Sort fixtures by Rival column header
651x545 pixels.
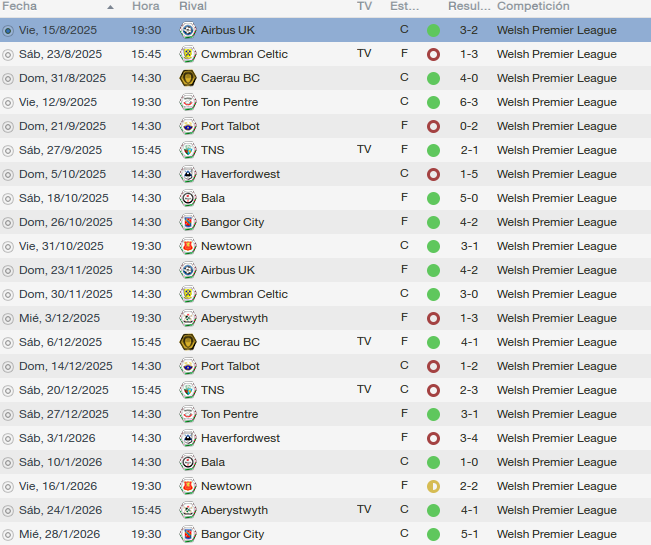tap(193, 6)
